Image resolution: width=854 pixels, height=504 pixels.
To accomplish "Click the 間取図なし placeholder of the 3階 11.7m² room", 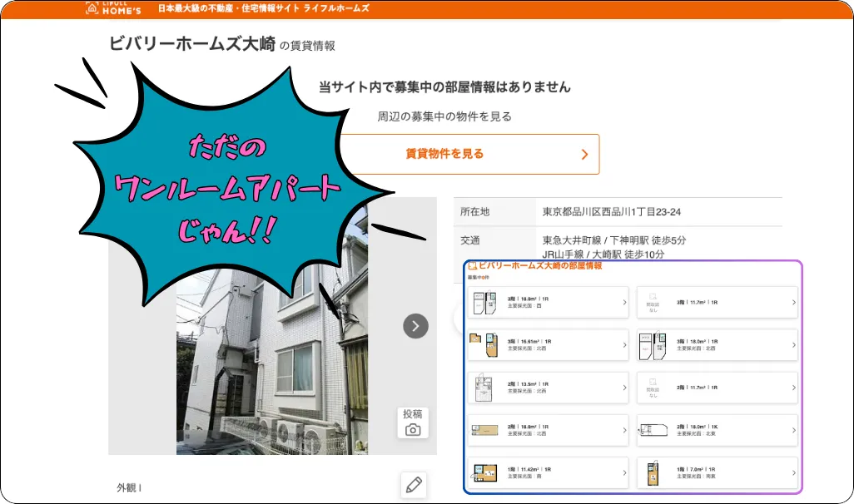I will pos(653,303).
